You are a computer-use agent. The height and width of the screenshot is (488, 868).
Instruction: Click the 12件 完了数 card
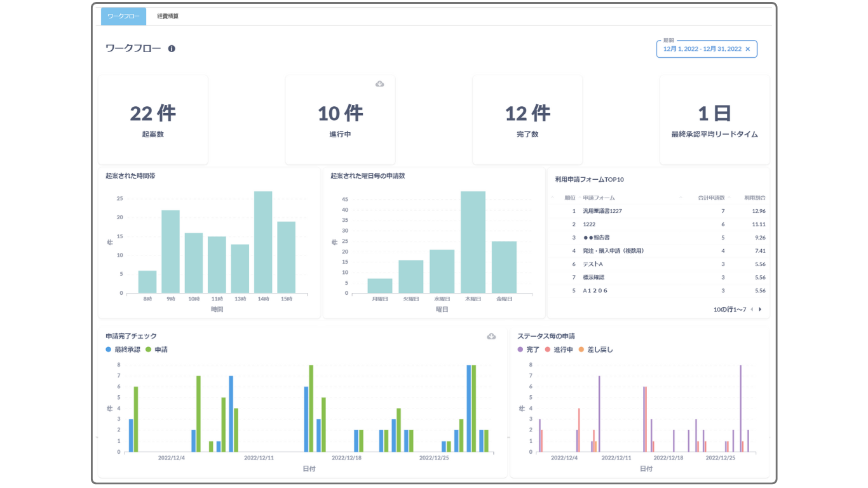(x=527, y=120)
